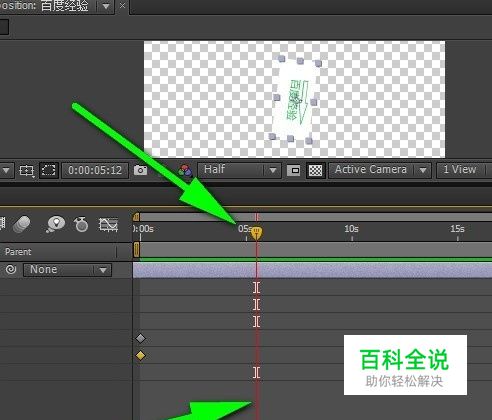
Task: Enable the Motion Blur timeline switch
Action: tap(22, 224)
